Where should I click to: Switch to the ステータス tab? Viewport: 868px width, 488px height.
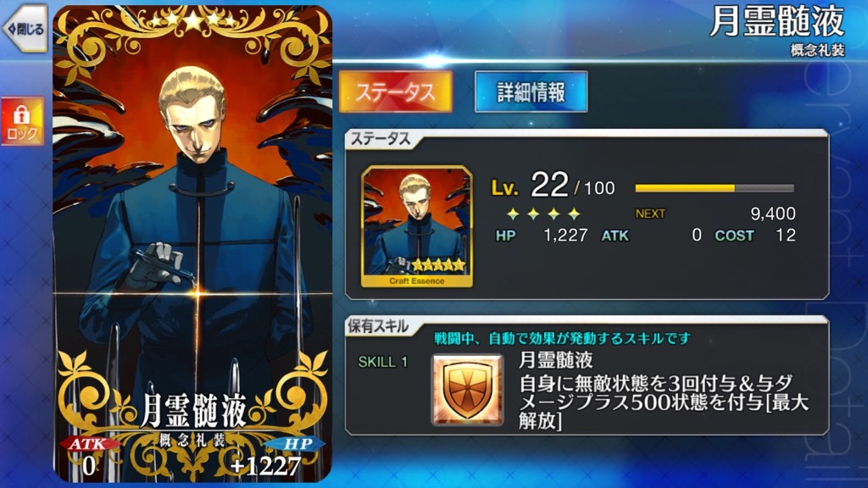point(395,91)
